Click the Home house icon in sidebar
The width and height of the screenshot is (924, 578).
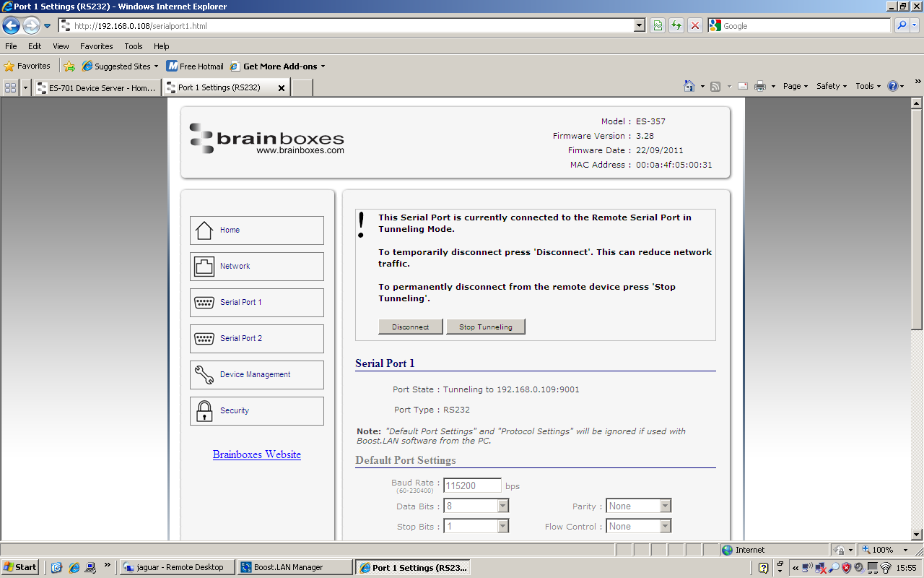click(204, 230)
